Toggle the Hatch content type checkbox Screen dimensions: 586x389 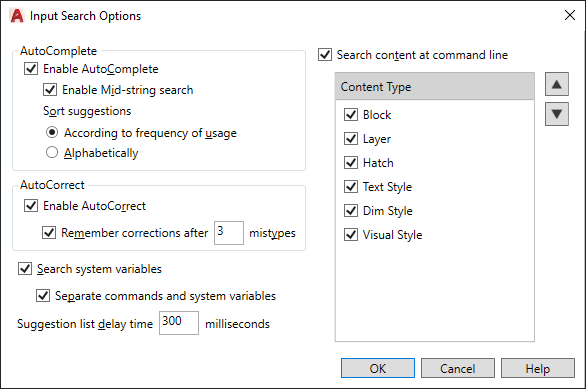351,163
